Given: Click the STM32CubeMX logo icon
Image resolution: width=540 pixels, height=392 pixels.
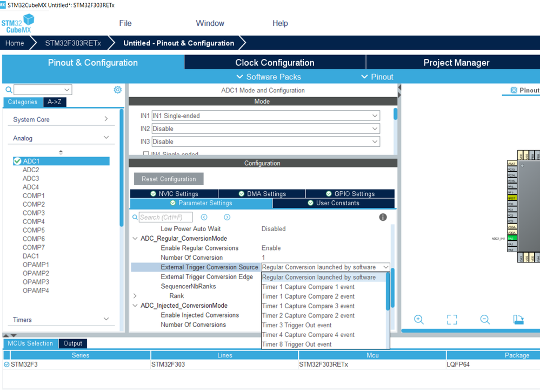Looking at the screenshot, I should 18,23.
